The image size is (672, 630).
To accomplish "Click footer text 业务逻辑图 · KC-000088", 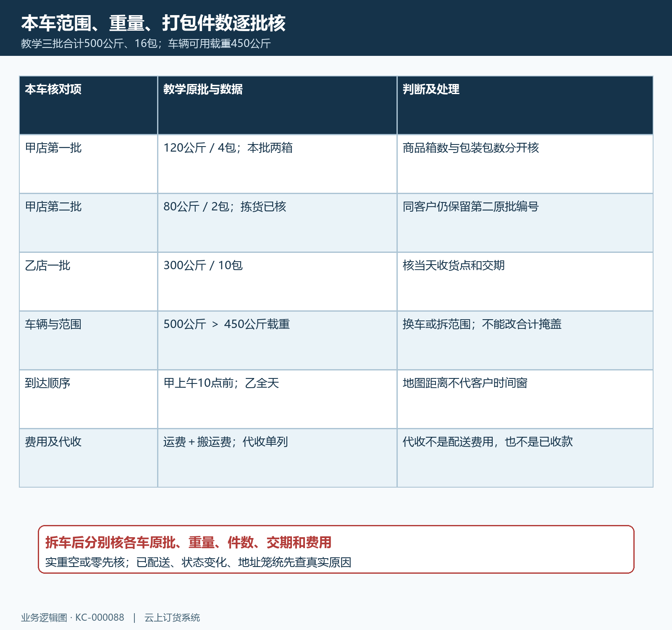I will point(73,617).
